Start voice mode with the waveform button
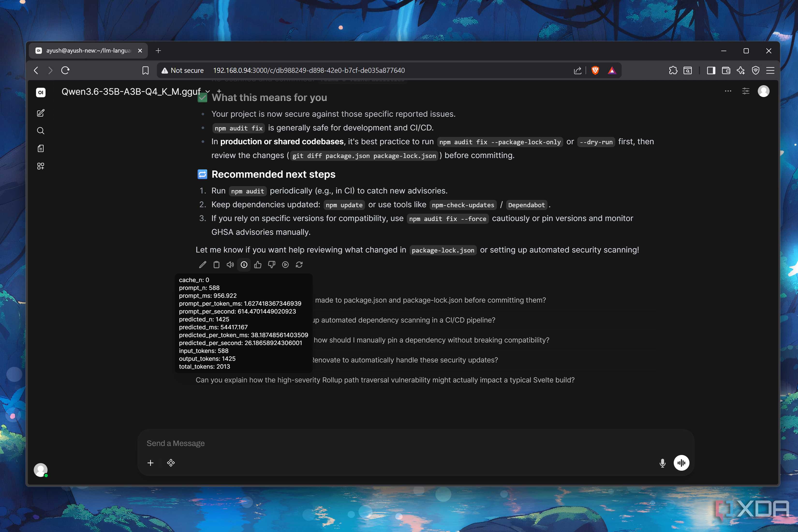The height and width of the screenshot is (532, 798). coord(681,463)
